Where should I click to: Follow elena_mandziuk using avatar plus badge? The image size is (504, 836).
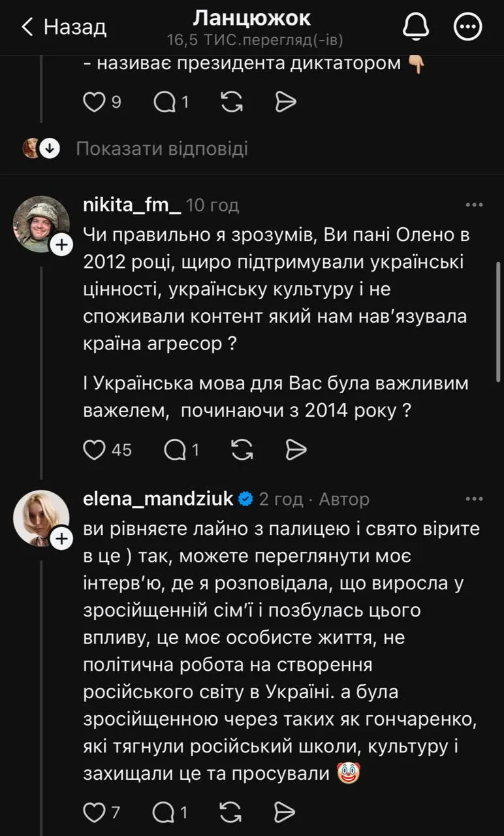coord(61,538)
